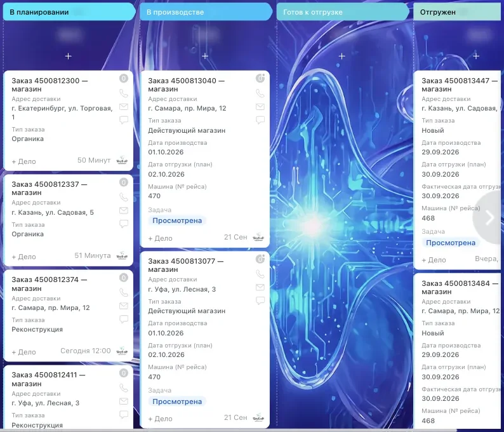Image resolution: width=504 pixels, height=432 pixels.
Task: Click counter badge on order 4500812337 card
Action: [124, 182]
